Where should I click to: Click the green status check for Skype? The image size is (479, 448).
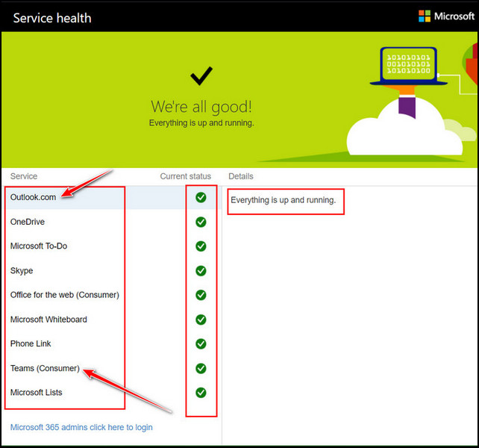tap(201, 270)
